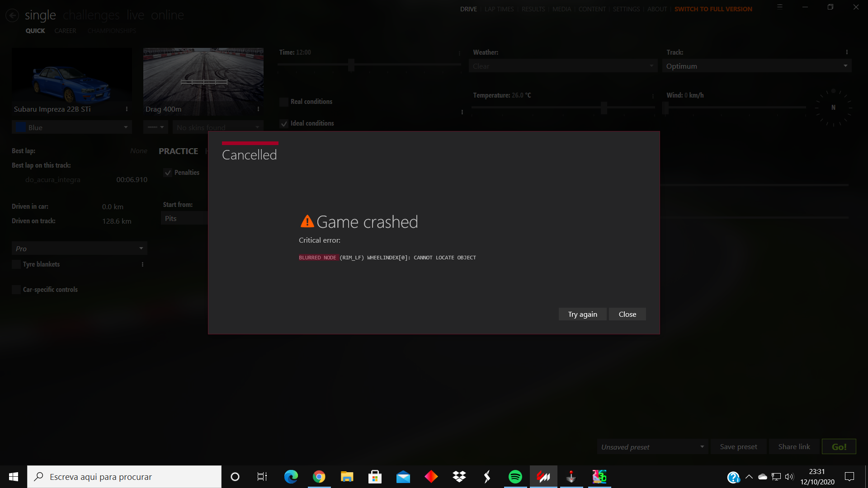Select the PRACTICE mode tab

(178, 151)
